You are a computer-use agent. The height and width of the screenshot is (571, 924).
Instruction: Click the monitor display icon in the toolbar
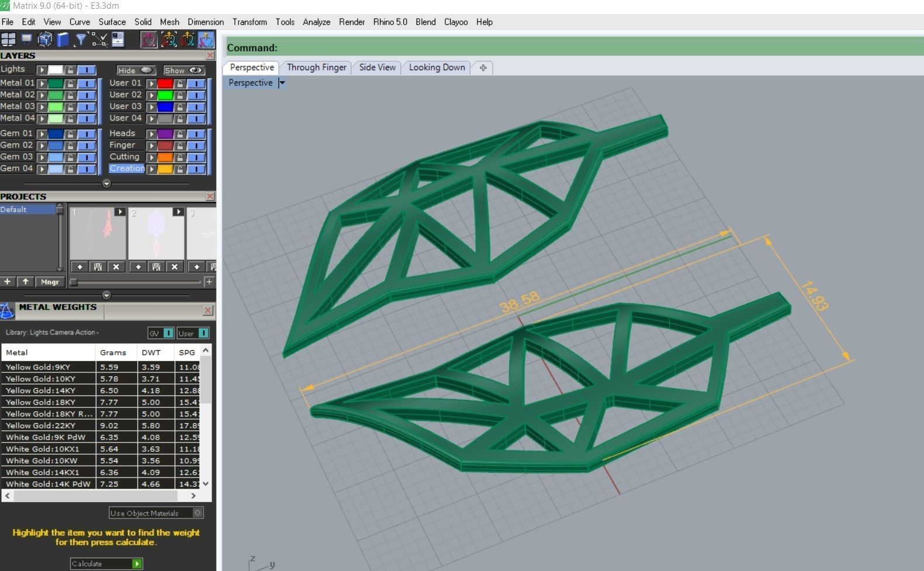pyautogui.click(x=27, y=39)
